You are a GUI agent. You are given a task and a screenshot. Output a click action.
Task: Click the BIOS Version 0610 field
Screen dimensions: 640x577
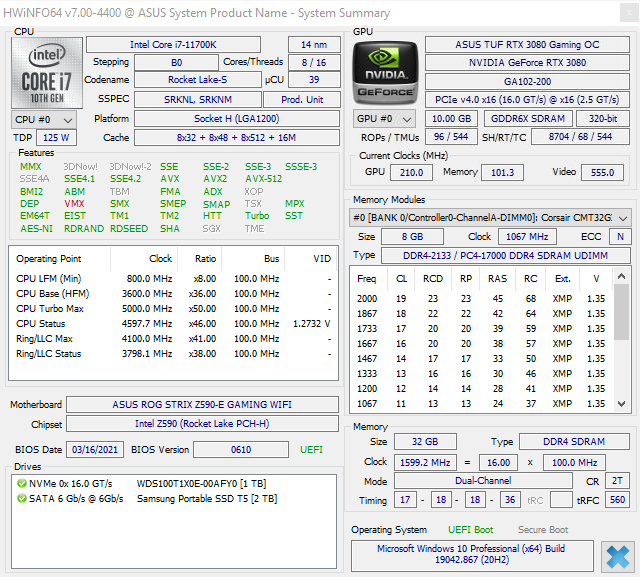[x=241, y=450]
